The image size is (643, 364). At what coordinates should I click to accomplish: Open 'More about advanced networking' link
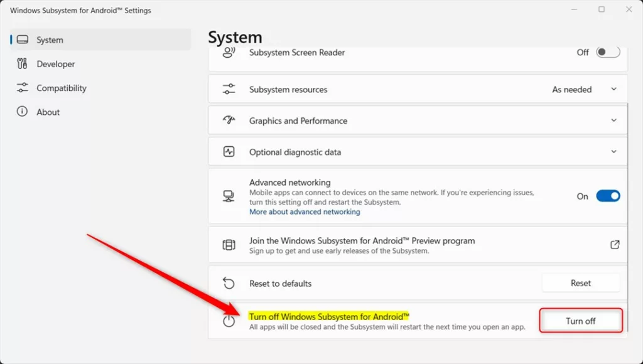[x=305, y=212]
